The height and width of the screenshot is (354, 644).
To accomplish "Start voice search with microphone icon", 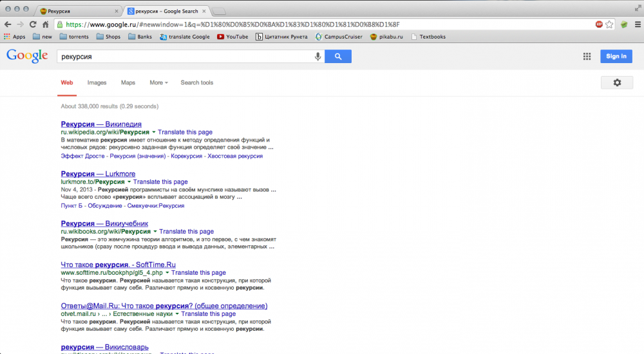I will 317,57.
